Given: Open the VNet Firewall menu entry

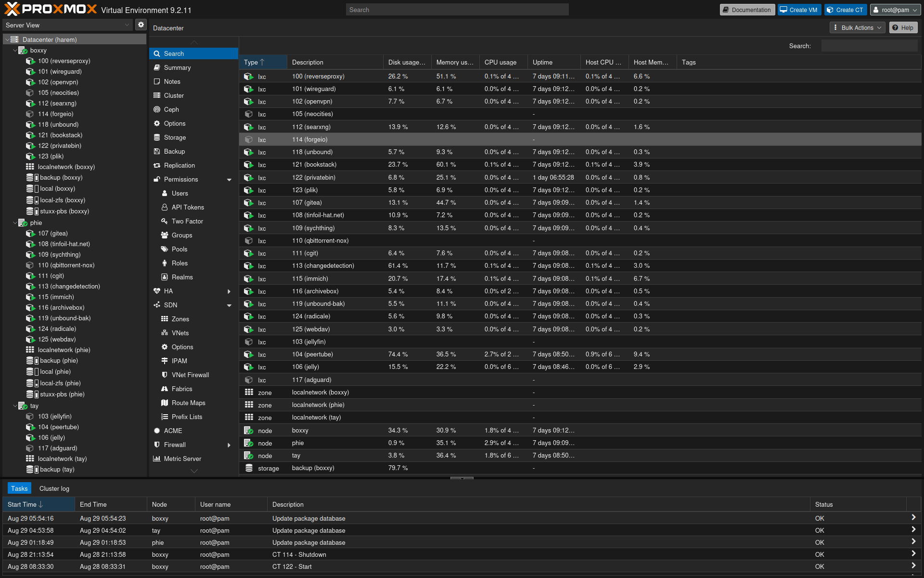Looking at the screenshot, I should click(194, 375).
